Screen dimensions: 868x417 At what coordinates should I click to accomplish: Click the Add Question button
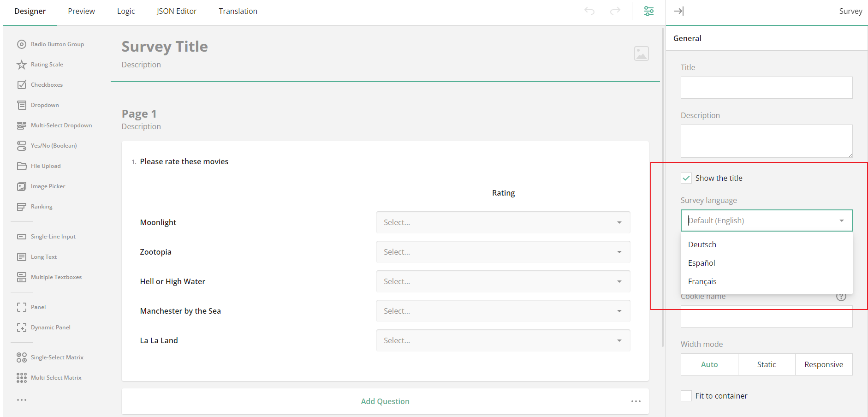point(385,401)
